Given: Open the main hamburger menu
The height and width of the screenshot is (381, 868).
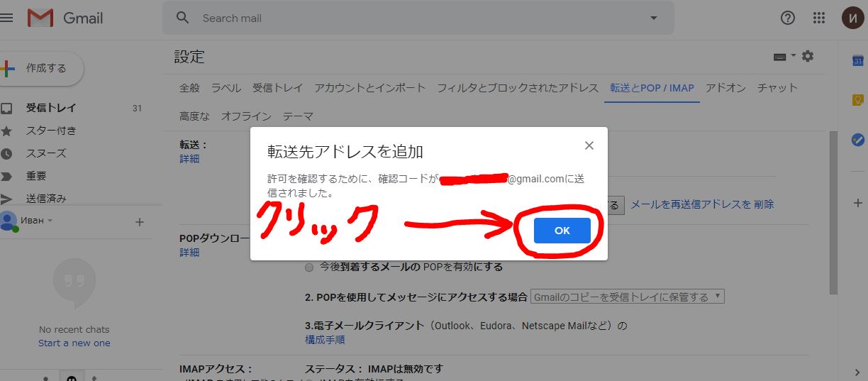Looking at the screenshot, I should point(6,18).
